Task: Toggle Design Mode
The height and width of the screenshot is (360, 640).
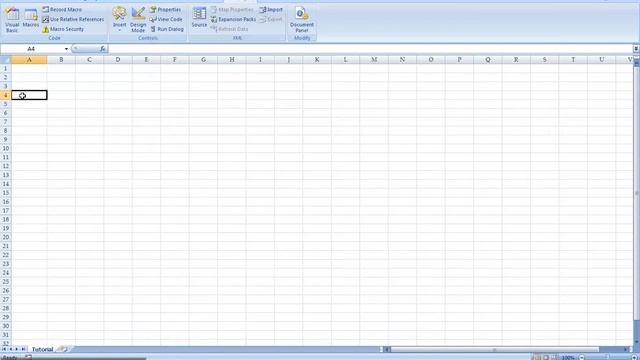Action: [138, 20]
